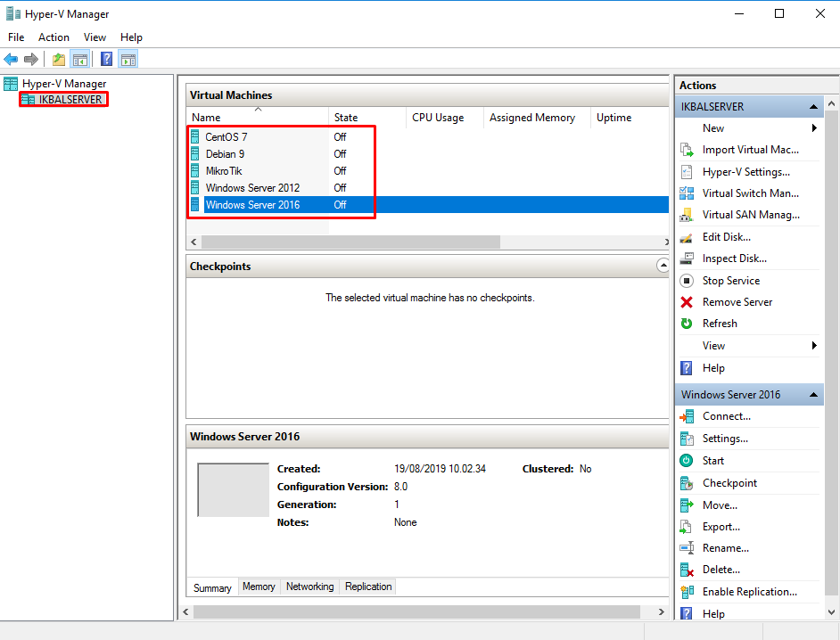
Task: Sort by Assigned Memory column header
Action: [x=537, y=118]
